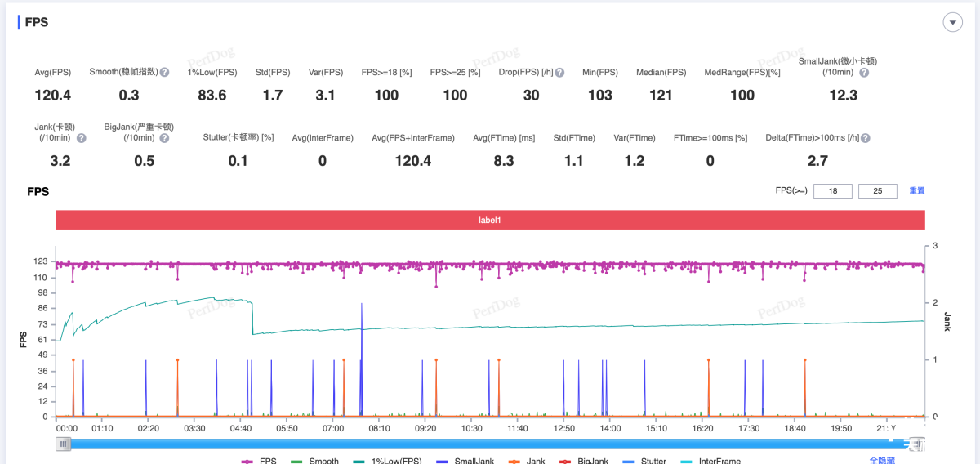Click help icon next to Smooth(稳帧指数)

pyautogui.click(x=165, y=73)
